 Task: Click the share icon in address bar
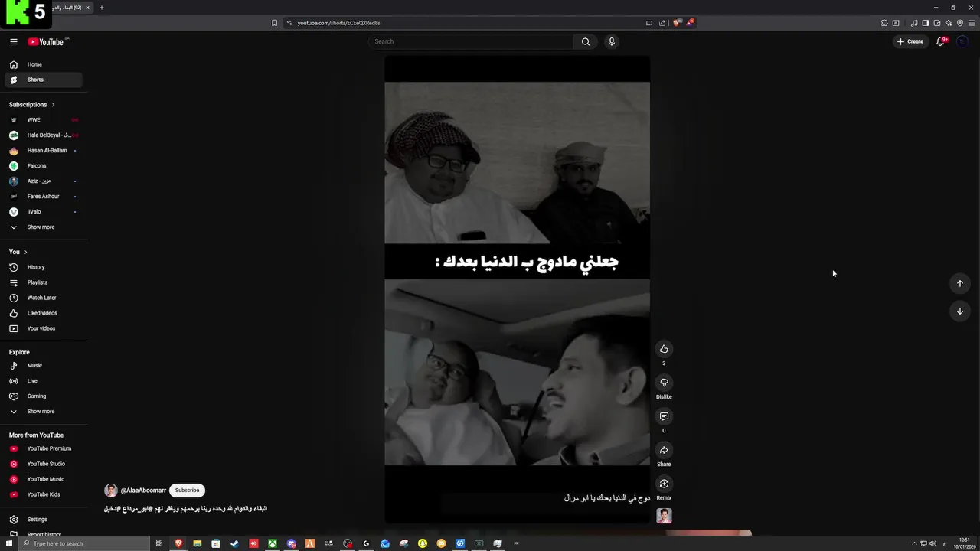pos(662,23)
